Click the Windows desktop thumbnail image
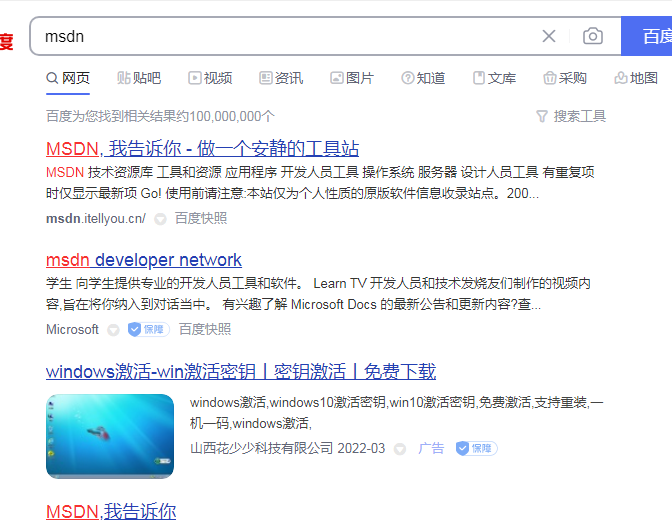 (x=110, y=436)
